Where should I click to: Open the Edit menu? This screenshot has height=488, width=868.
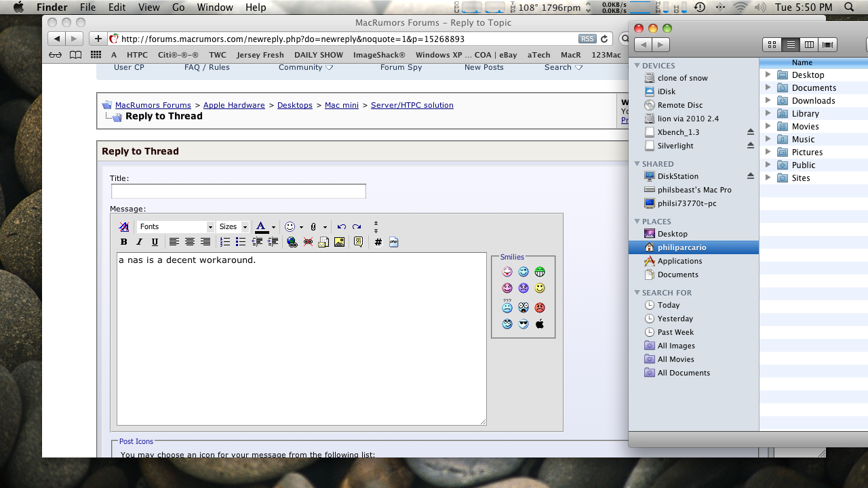[x=117, y=7]
